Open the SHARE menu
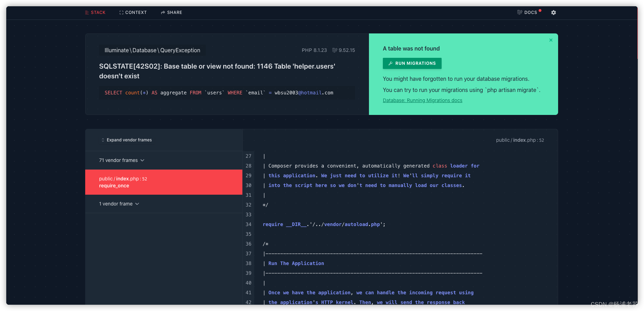Image resolution: width=644 pixels, height=311 pixels. [x=171, y=13]
